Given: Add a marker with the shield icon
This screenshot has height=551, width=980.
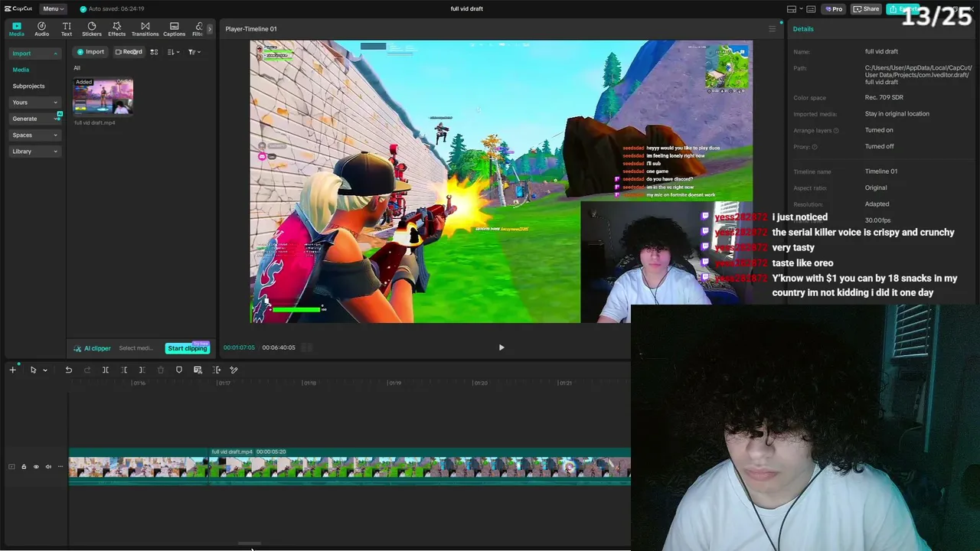Looking at the screenshot, I should [179, 370].
